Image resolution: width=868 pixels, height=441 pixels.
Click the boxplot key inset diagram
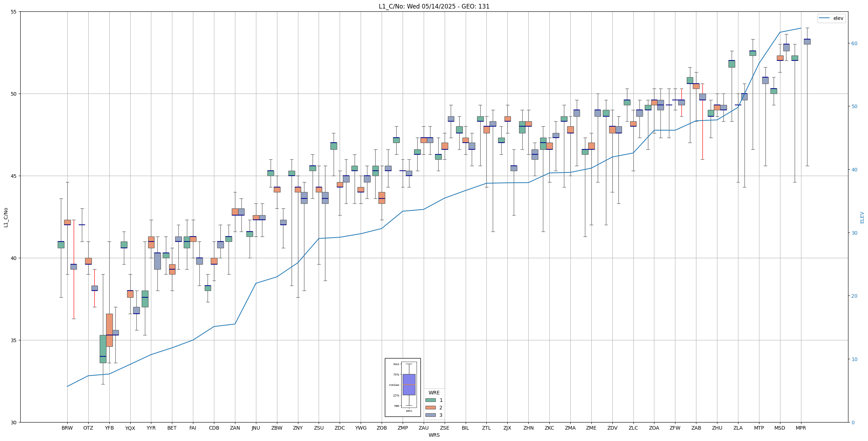click(403, 387)
